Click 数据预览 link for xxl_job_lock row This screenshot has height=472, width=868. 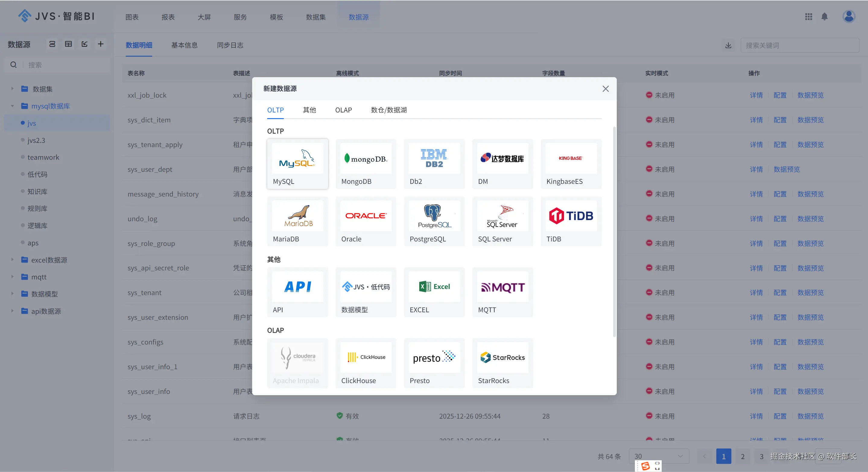coord(810,95)
